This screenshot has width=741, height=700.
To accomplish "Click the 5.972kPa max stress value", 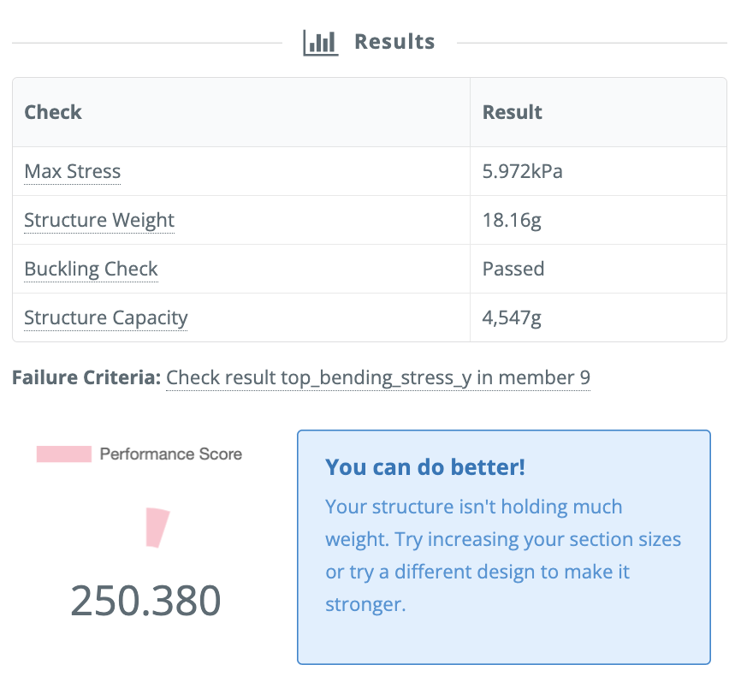I will tap(522, 172).
